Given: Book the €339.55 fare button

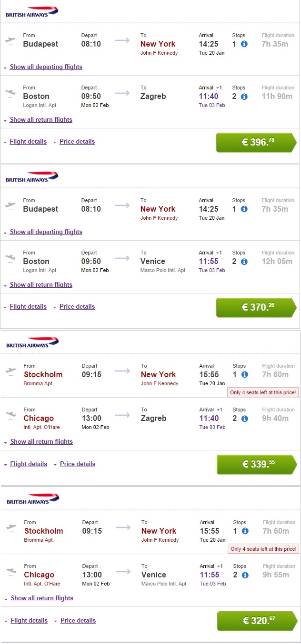Looking at the screenshot, I should (x=256, y=464).
